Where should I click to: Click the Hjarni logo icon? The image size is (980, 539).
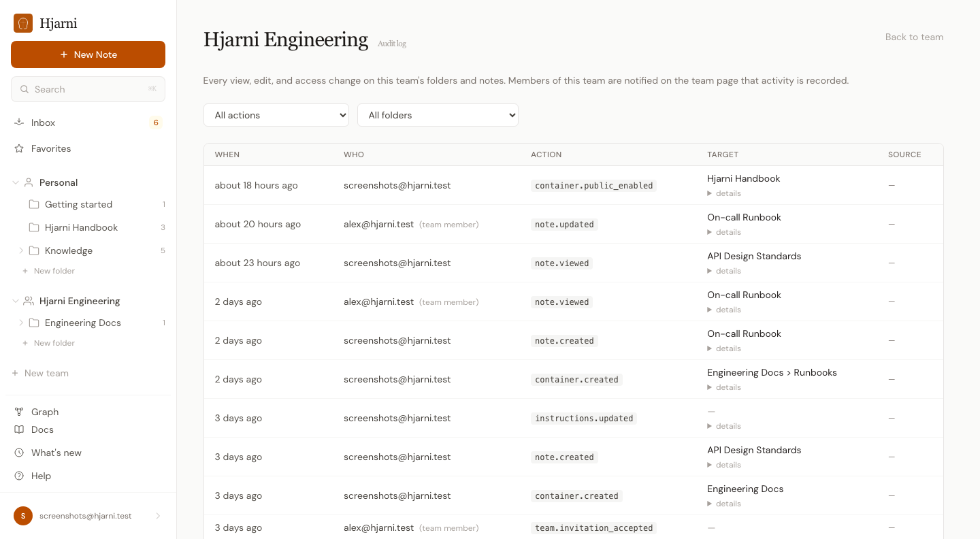click(23, 23)
